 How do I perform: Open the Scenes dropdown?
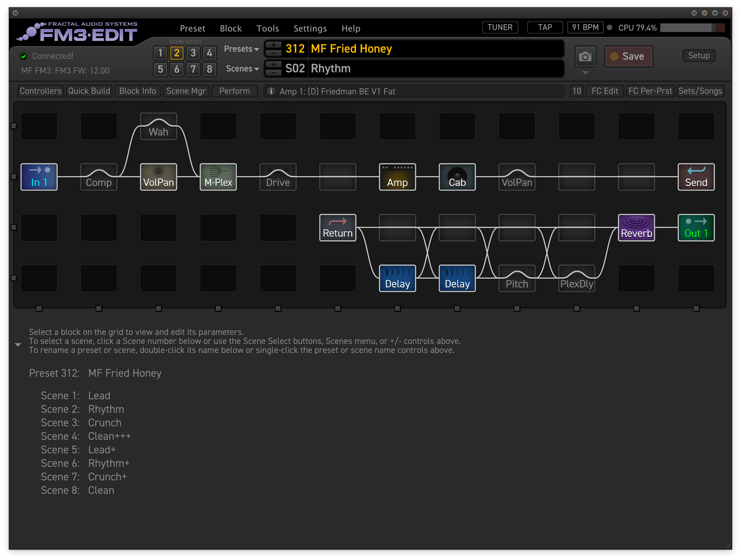coord(243,69)
